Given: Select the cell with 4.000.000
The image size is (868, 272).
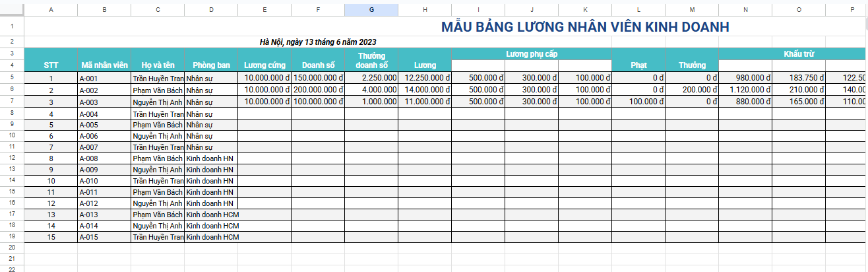Looking at the screenshot, I should [x=371, y=90].
